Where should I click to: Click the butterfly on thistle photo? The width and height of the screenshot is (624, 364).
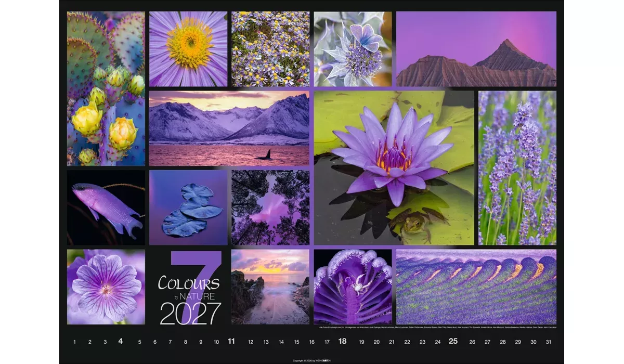(353, 49)
